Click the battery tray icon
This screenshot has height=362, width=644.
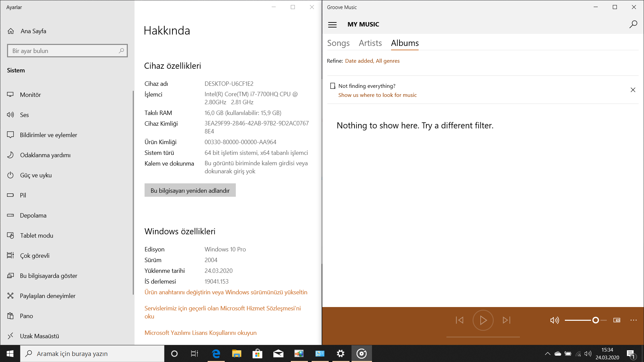tap(568, 353)
